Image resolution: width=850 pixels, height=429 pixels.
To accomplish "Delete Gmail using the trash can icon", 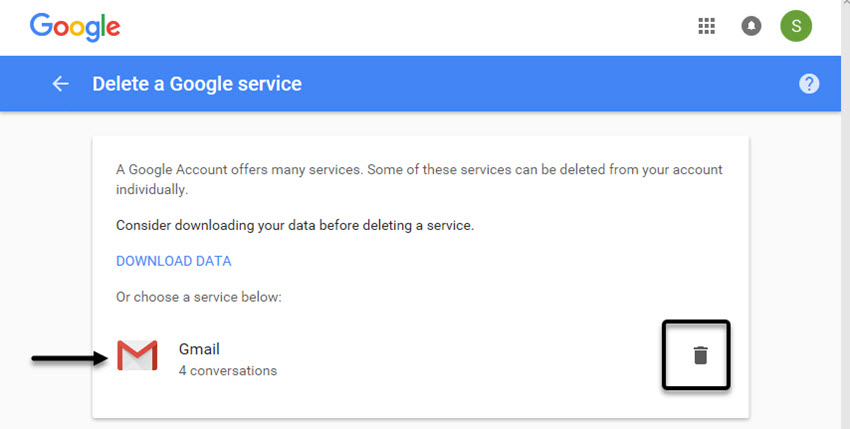I will (700, 355).
